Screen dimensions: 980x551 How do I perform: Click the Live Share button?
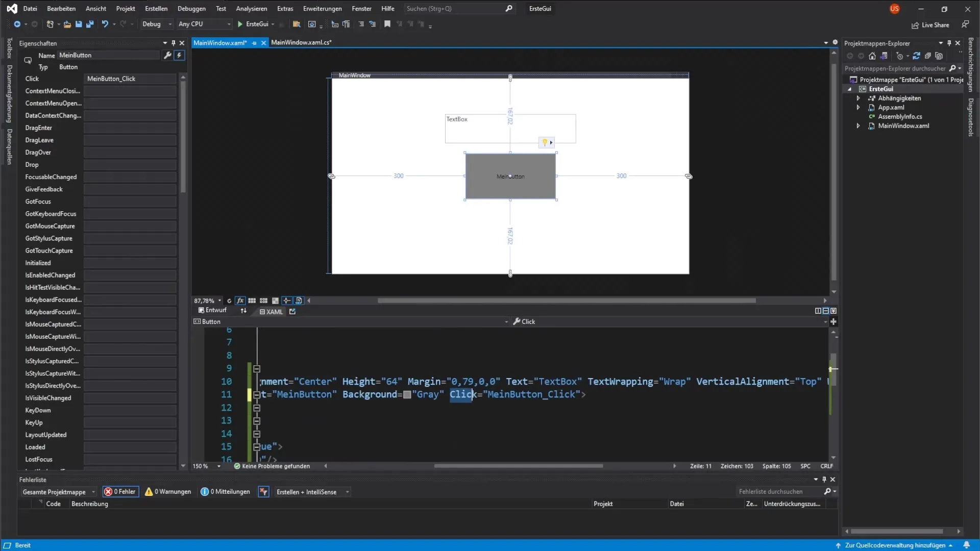[x=930, y=25]
